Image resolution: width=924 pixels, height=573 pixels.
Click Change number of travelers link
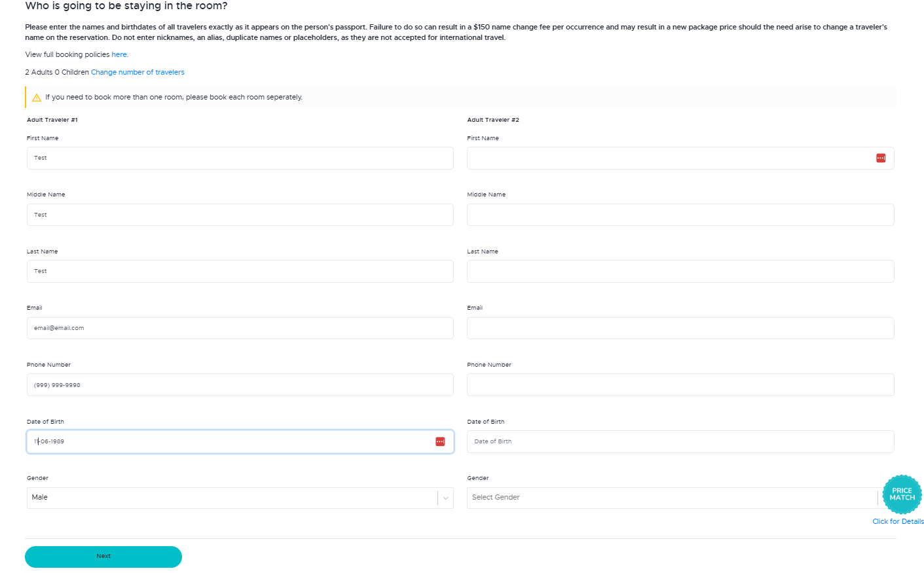(x=138, y=73)
